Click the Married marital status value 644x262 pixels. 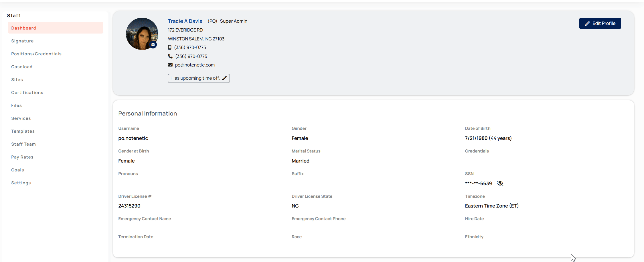301,161
